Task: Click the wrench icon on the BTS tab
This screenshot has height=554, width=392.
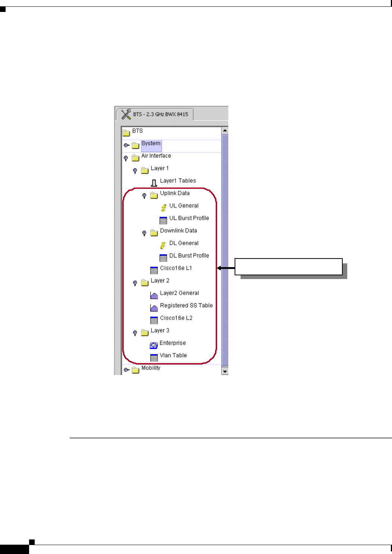Action: click(x=126, y=114)
